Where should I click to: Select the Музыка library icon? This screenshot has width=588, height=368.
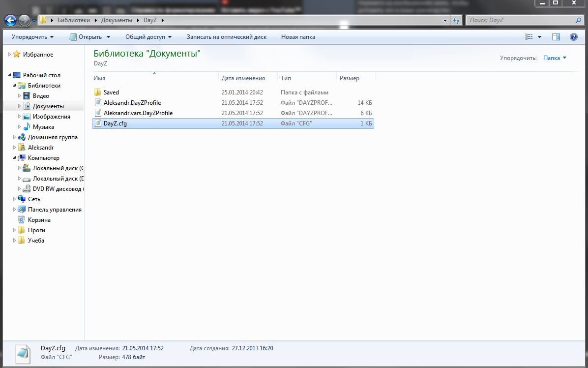tap(27, 127)
